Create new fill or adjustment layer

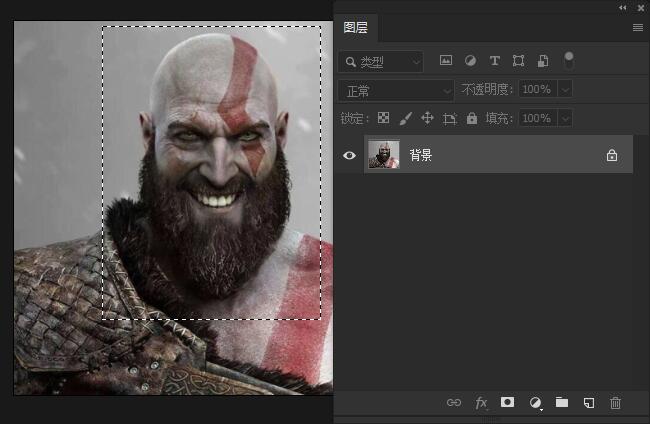[535, 402]
